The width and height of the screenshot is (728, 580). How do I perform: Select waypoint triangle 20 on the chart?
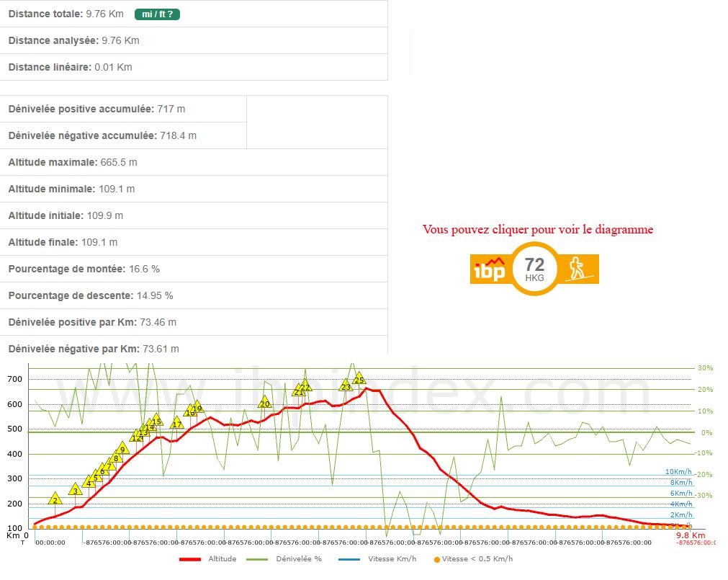click(x=264, y=403)
